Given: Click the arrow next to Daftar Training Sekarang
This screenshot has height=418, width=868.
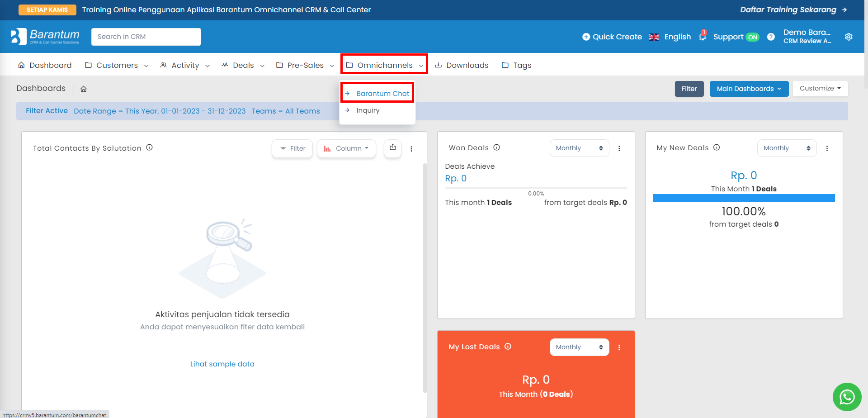Looking at the screenshot, I should click(x=844, y=9).
